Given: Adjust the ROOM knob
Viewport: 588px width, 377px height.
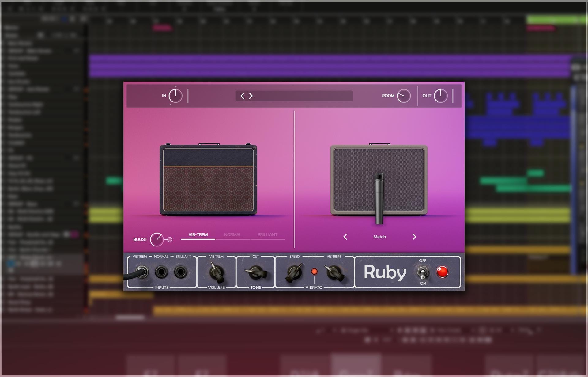Looking at the screenshot, I should [404, 96].
